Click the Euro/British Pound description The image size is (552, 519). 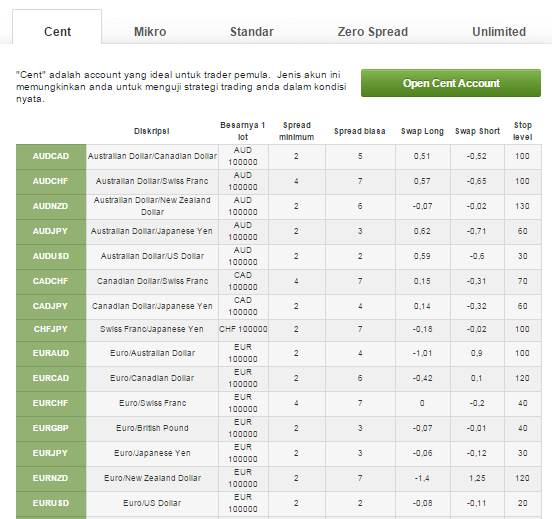point(152,428)
